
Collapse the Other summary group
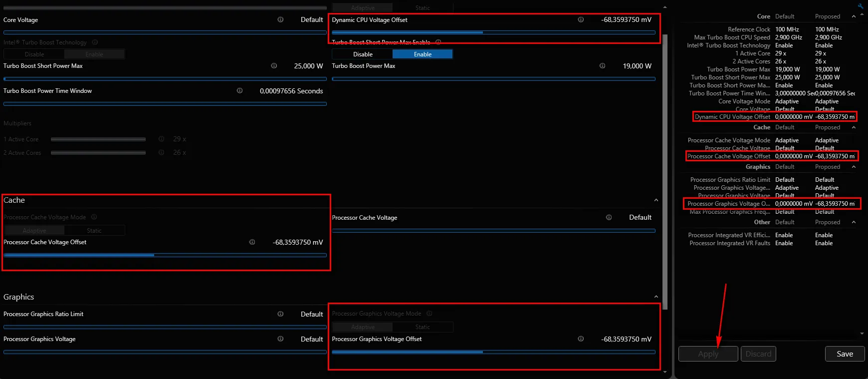854,222
